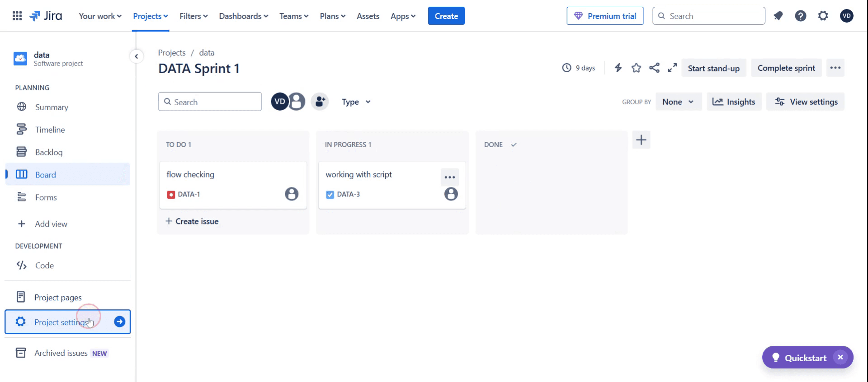Open global settings gear icon

[823, 16]
